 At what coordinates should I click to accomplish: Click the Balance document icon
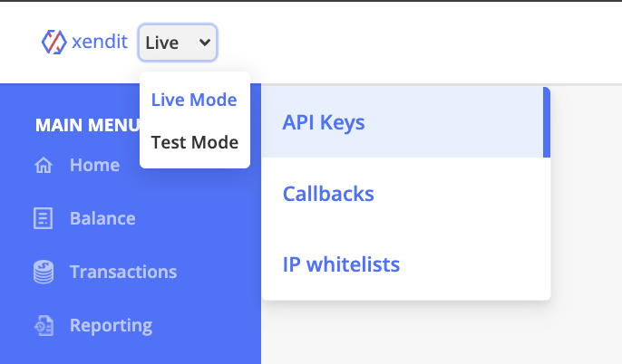click(x=43, y=218)
